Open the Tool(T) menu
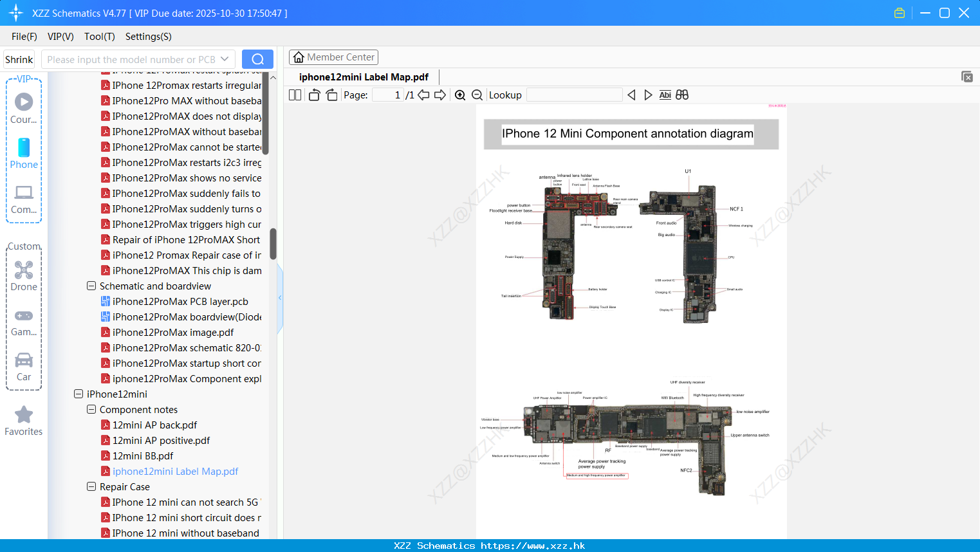 point(100,37)
